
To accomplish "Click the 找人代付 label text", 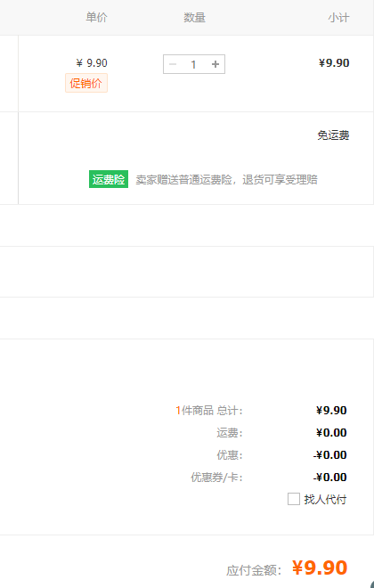I will click(x=325, y=499).
